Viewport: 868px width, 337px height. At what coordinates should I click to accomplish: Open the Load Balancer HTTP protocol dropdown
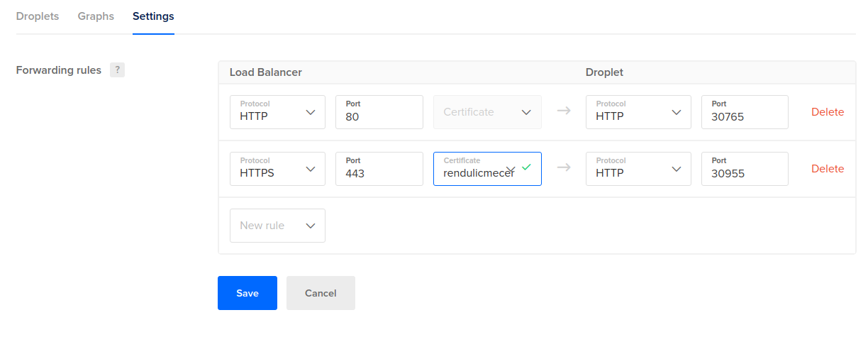coord(277,112)
